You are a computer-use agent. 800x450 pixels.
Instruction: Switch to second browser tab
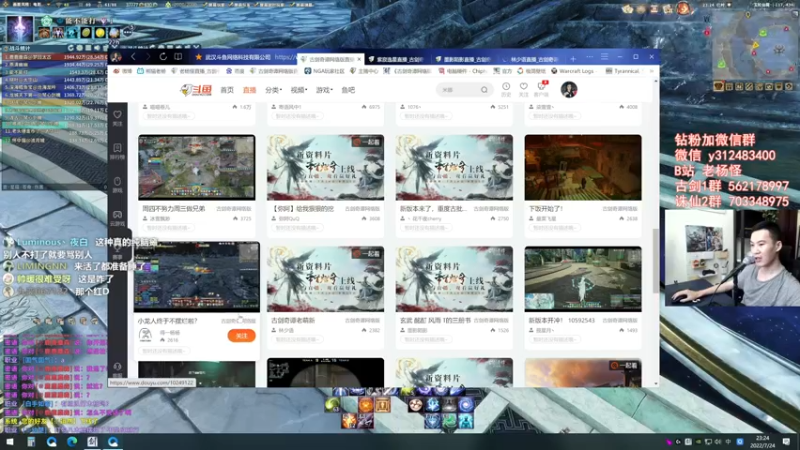(x=396, y=59)
